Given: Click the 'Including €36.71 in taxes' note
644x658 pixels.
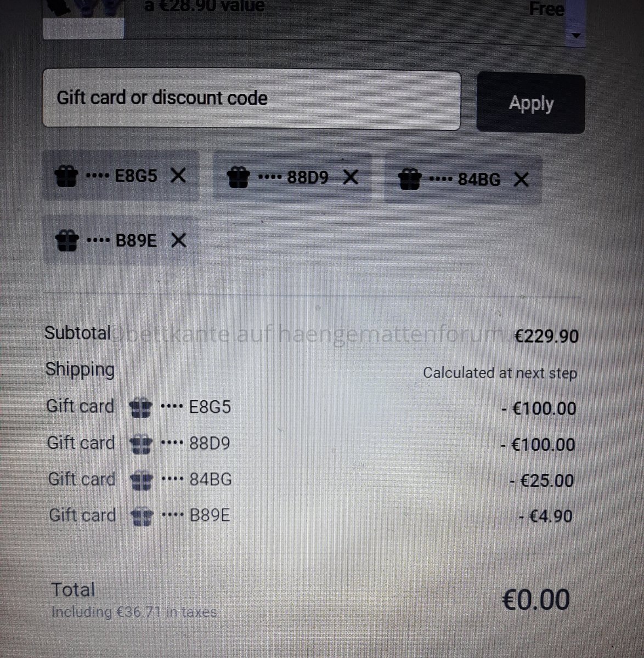Looking at the screenshot, I should tap(134, 612).
